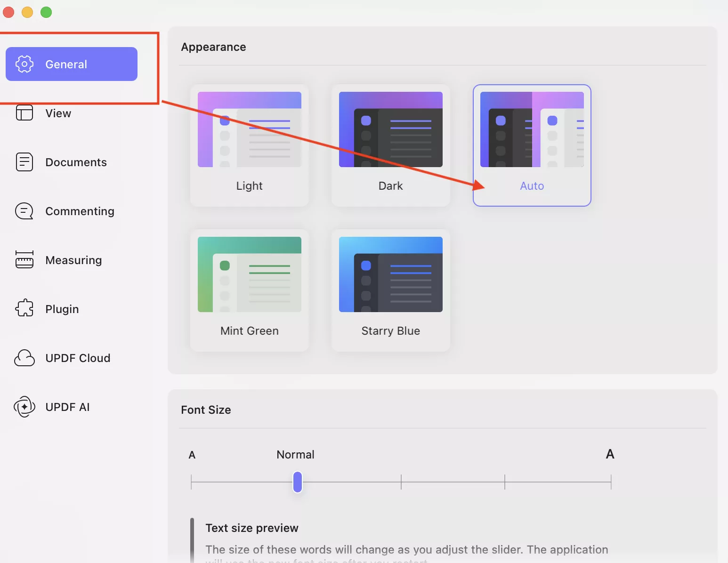
Task: Click the "Normal" font size label
Action: tap(295, 455)
